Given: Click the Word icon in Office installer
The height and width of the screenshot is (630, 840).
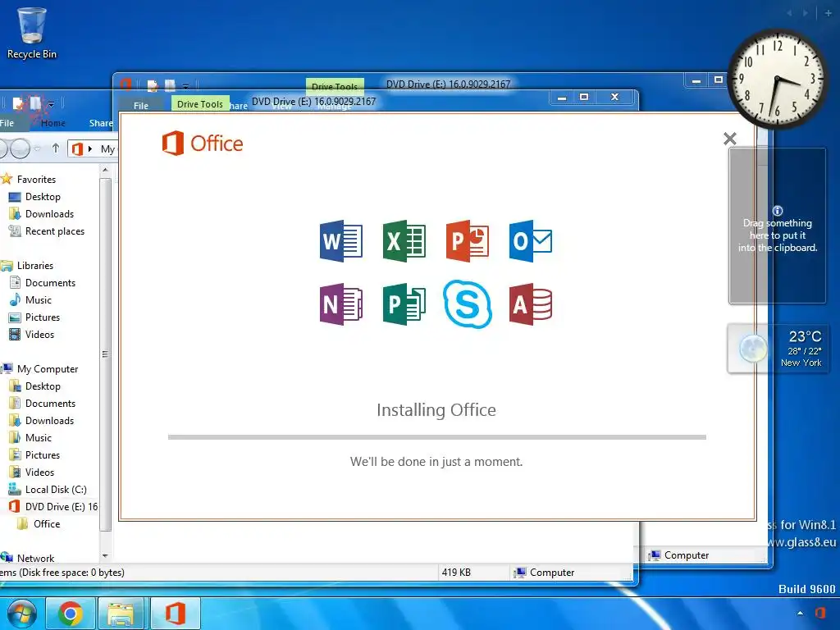Looking at the screenshot, I should [x=340, y=241].
